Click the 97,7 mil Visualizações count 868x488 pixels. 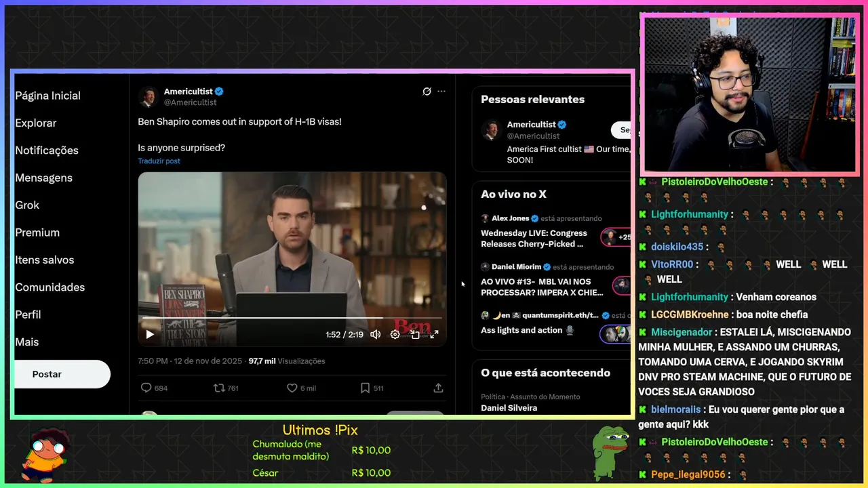click(x=287, y=361)
